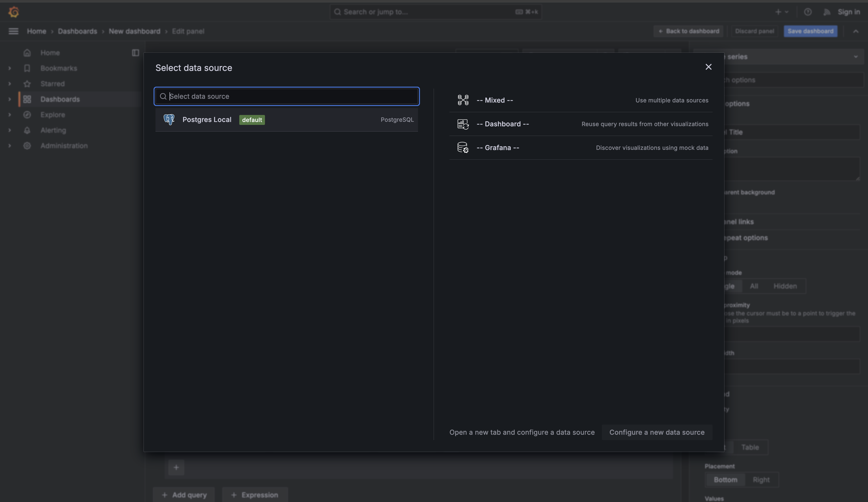Click the Grafana logo icon
This screenshot has height=502, width=868.
tap(13, 12)
